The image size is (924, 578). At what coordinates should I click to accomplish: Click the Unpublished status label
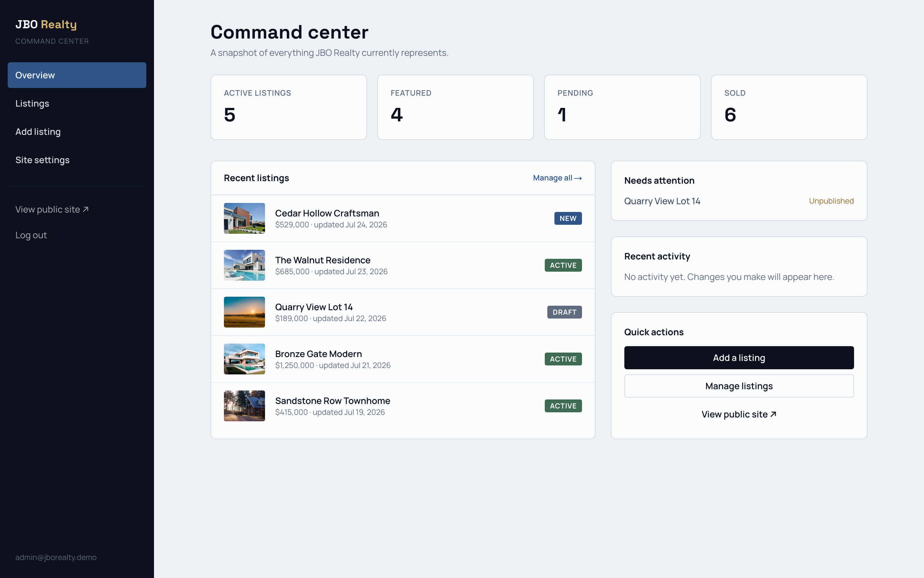coord(831,201)
